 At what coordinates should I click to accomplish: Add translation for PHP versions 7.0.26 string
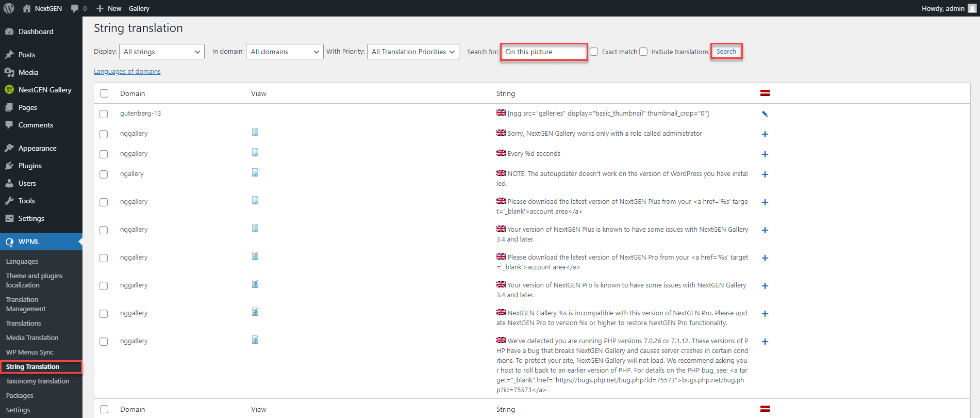click(765, 342)
